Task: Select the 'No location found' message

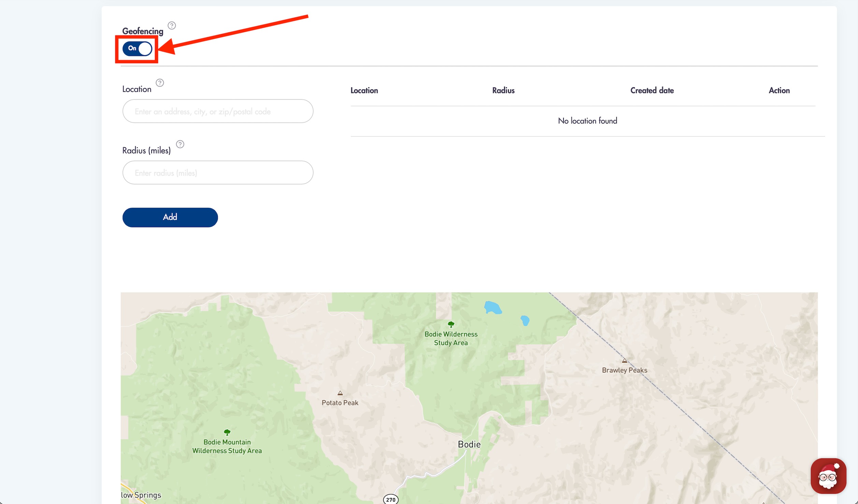Action: [x=587, y=121]
